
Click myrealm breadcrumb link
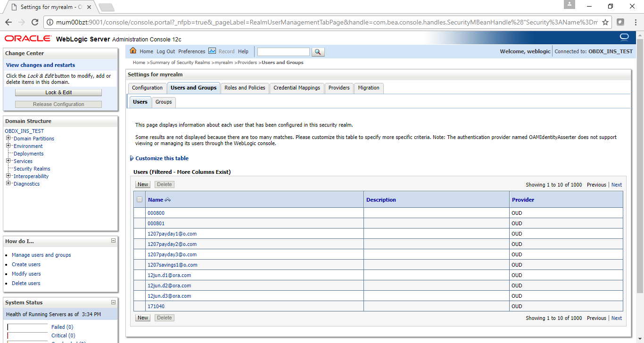click(x=223, y=62)
